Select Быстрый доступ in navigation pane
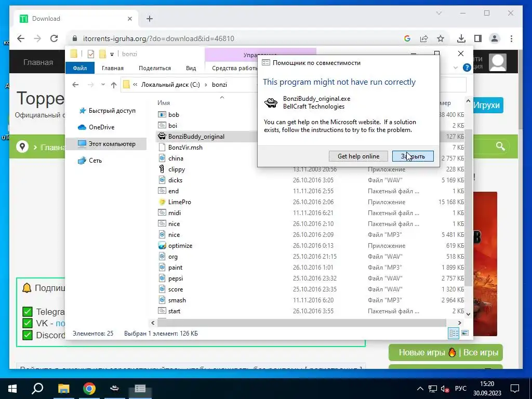This screenshot has width=532, height=399. (x=112, y=111)
